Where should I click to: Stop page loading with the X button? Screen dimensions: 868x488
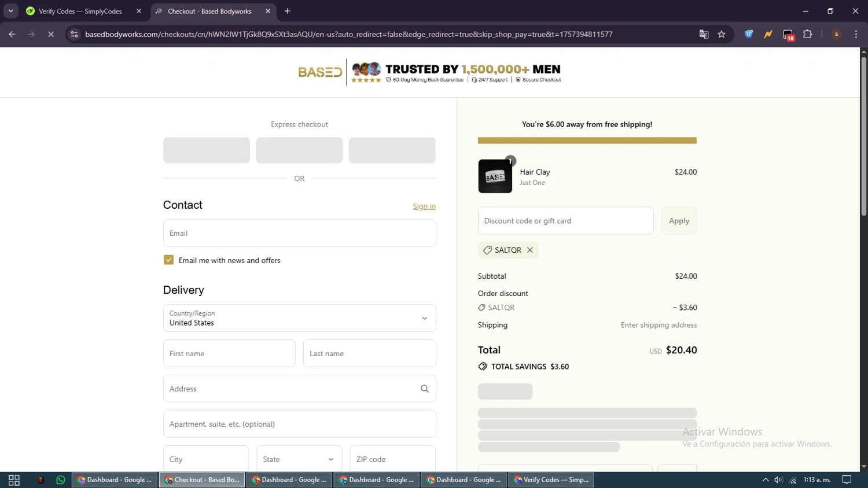[x=51, y=34]
